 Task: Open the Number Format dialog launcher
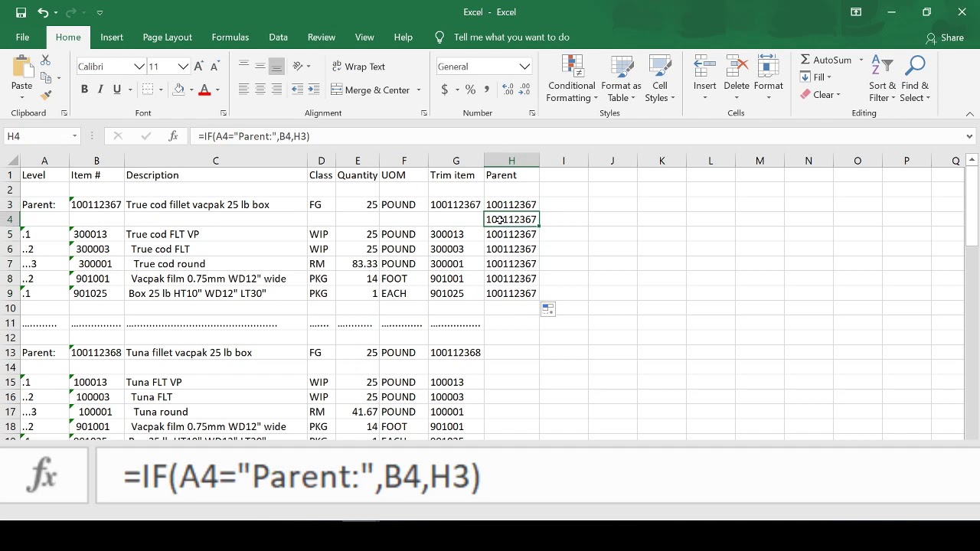[x=532, y=113]
